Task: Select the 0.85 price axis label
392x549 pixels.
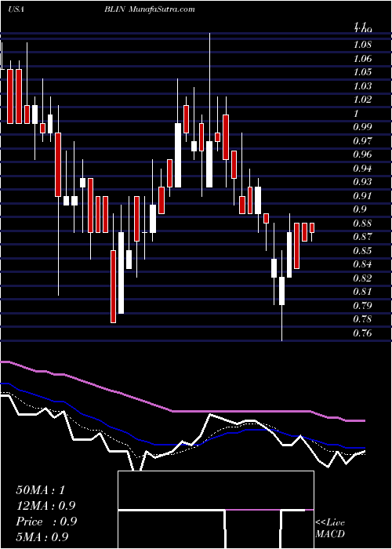Action: point(362,251)
